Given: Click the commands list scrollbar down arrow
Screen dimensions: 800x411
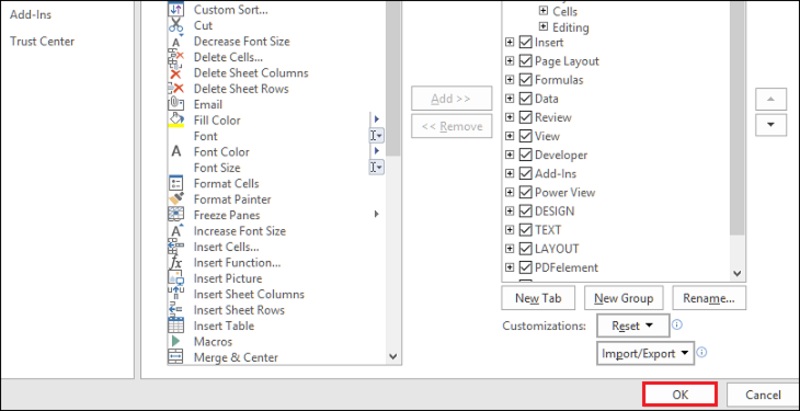Looking at the screenshot, I should tap(393, 357).
